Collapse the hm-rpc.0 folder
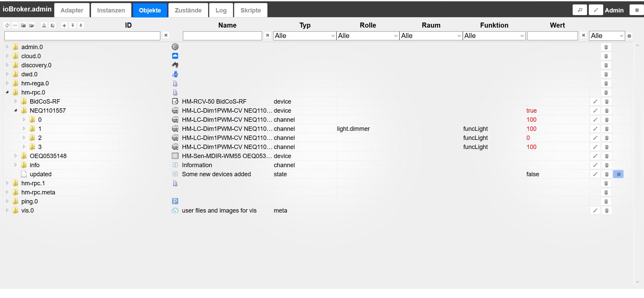The image size is (644, 298). (7, 92)
